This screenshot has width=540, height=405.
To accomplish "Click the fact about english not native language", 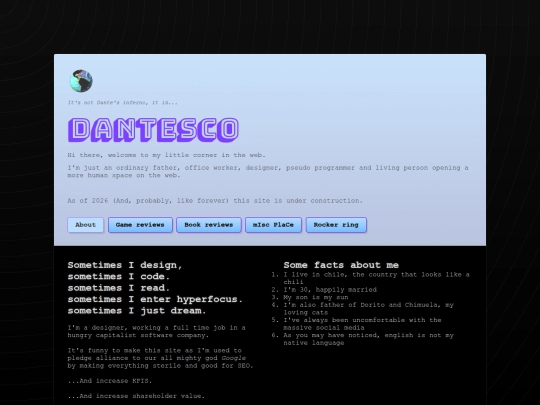I will [x=368, y=339].
